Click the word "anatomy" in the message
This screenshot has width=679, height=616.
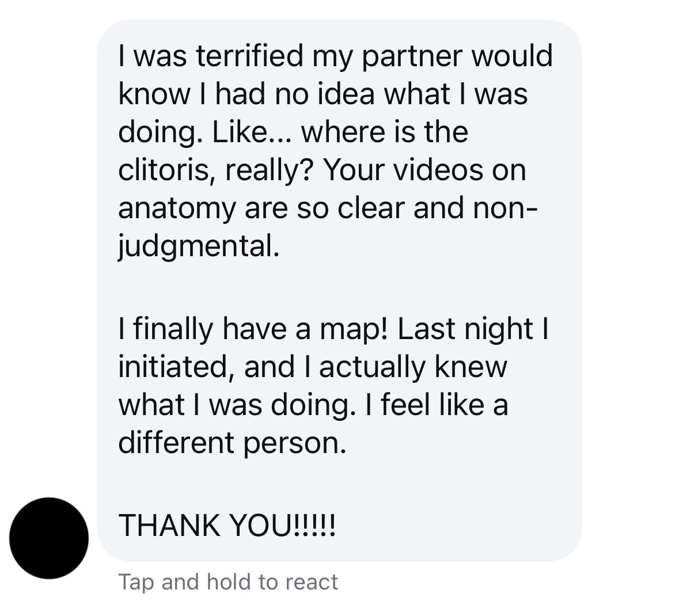tap(176, 208)
